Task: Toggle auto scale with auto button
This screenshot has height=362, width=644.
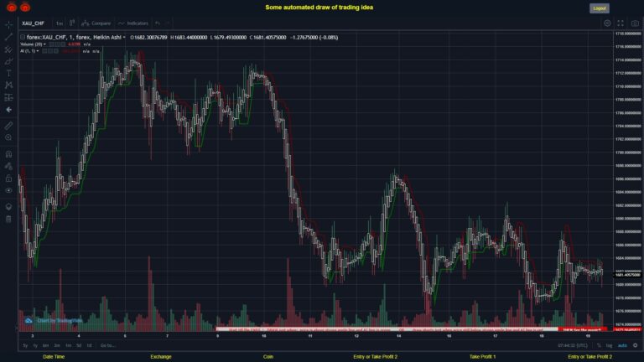Action: tap(623, 345)
